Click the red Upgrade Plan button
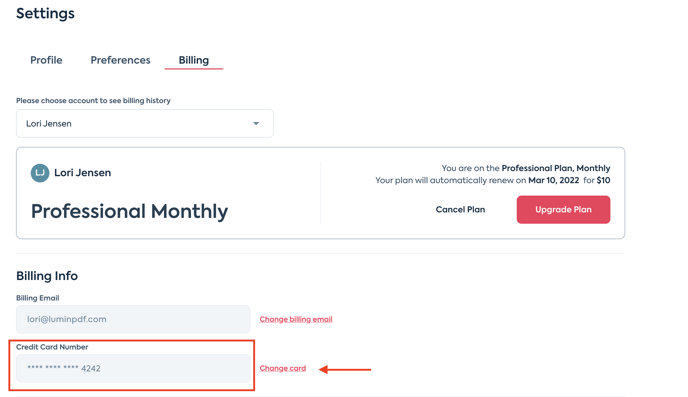 coord(563,210)
